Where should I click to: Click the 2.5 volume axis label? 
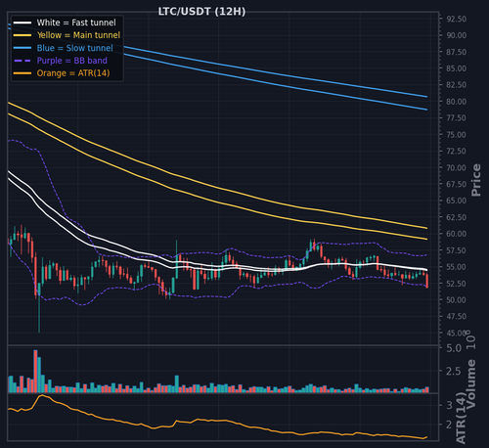[454, 371]
